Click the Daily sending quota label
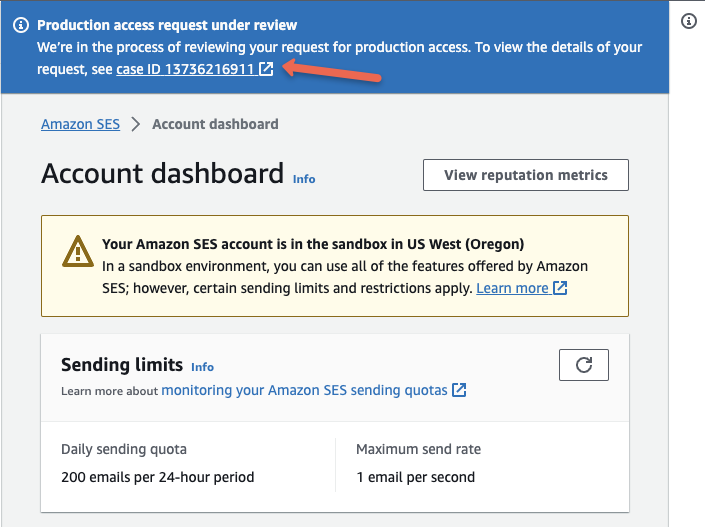This screenshot has height=527, width=705. click(x=124, y=449)
